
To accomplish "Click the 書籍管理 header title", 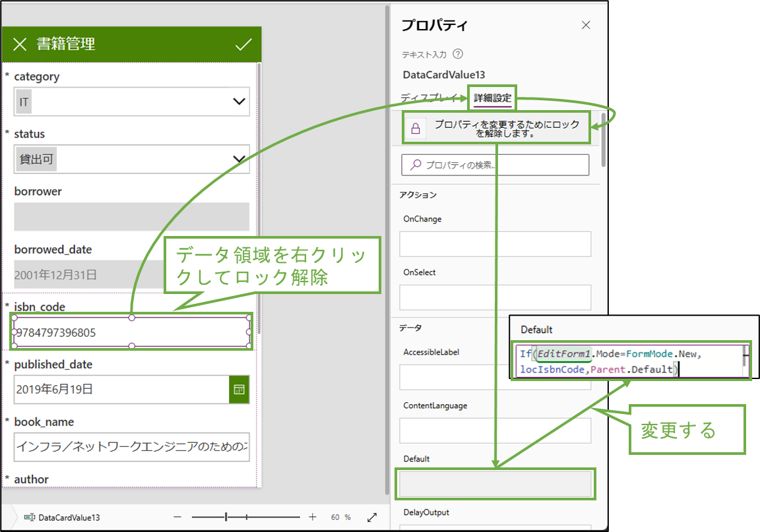I will (x=66, y=44).
